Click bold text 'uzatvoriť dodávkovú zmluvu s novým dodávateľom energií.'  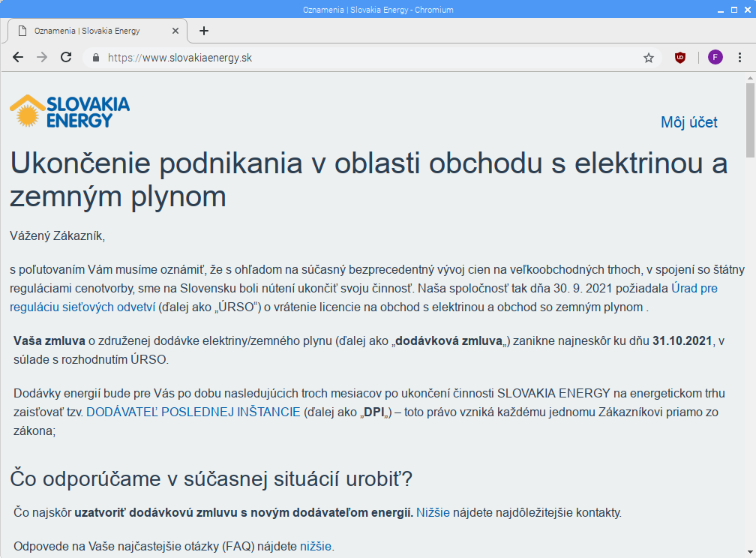(x=244, y=513)
